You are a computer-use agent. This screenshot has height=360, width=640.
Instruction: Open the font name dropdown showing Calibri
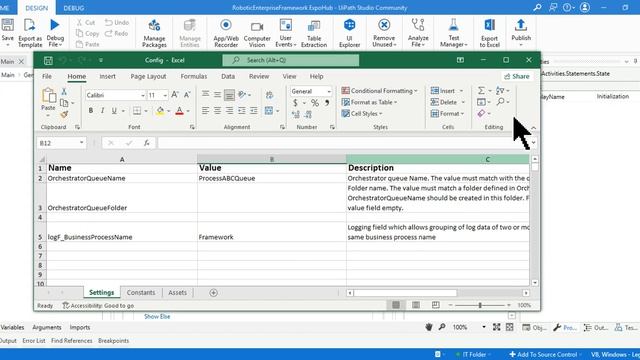click(143, 95)
